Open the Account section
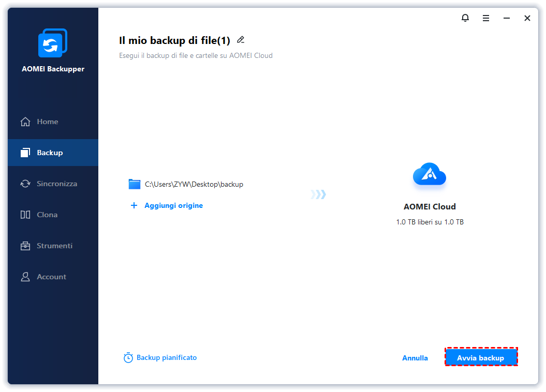Screen dimensions: 546x392 point(52,277)
